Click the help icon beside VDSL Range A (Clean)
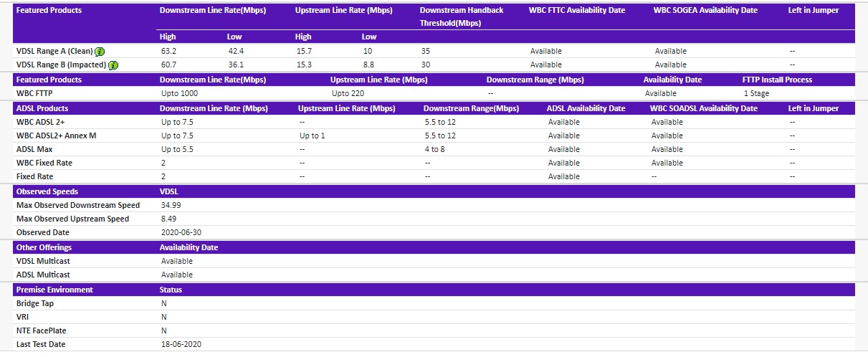The height and width of the screenshot is (357, 868). pos(100,52)
